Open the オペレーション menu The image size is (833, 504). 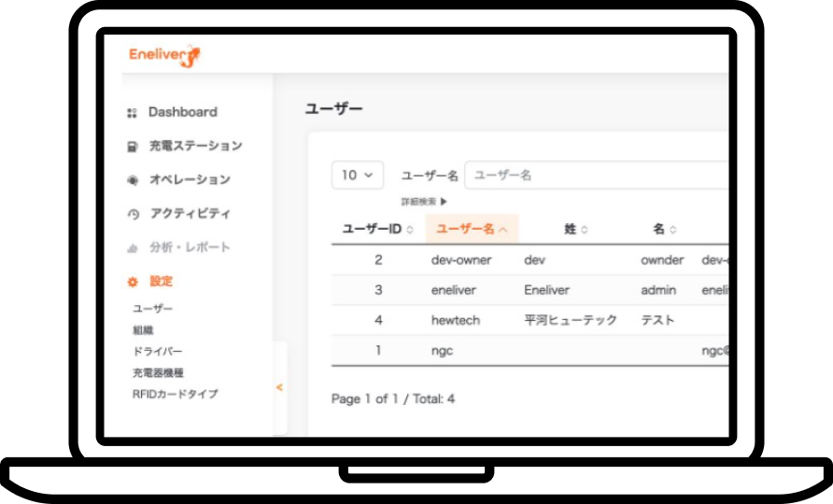190,179
